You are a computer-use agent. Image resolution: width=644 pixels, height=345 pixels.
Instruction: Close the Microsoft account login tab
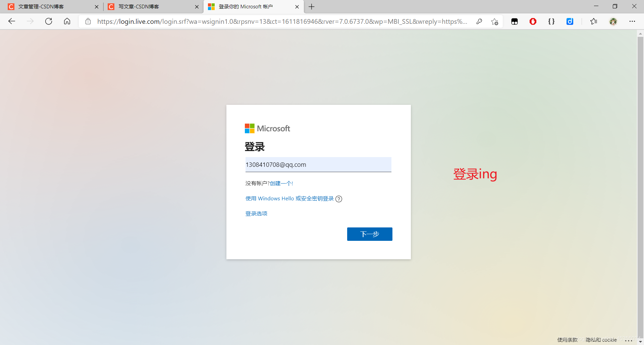[297, 7]
